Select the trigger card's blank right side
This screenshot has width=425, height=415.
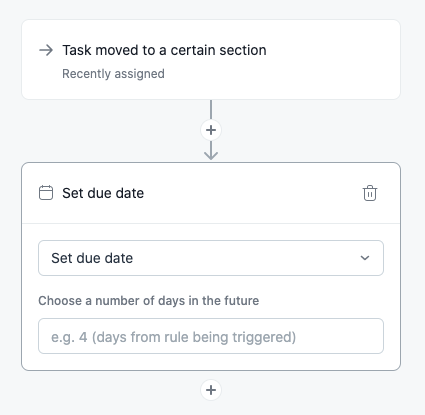pyautogui.click(x=333, y=59)
